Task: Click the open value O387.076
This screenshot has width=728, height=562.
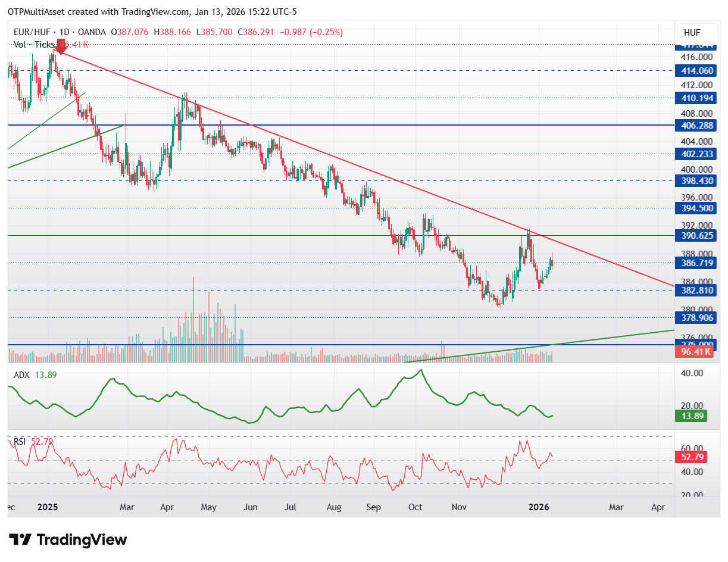Action: pyautogui.click(x=130, y=32)
